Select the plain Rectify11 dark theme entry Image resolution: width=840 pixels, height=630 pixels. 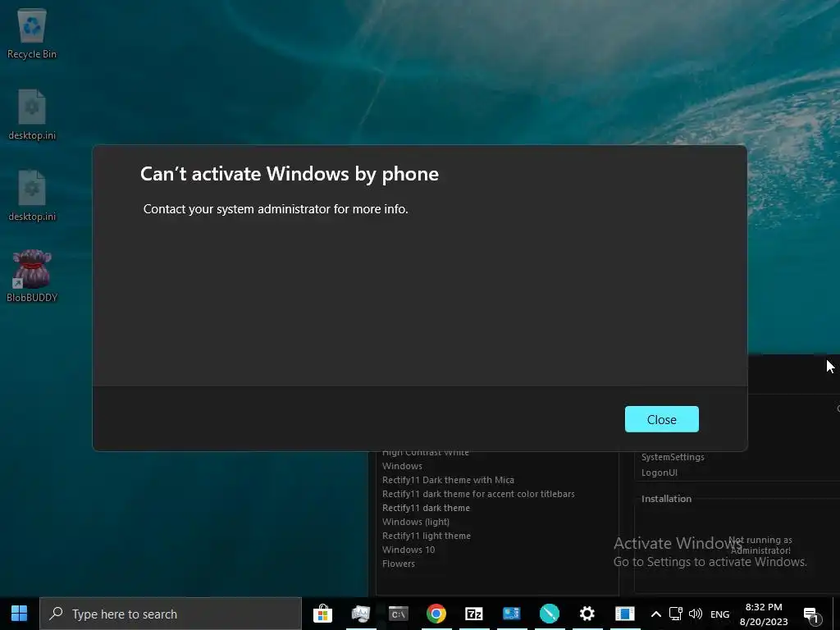426,508
